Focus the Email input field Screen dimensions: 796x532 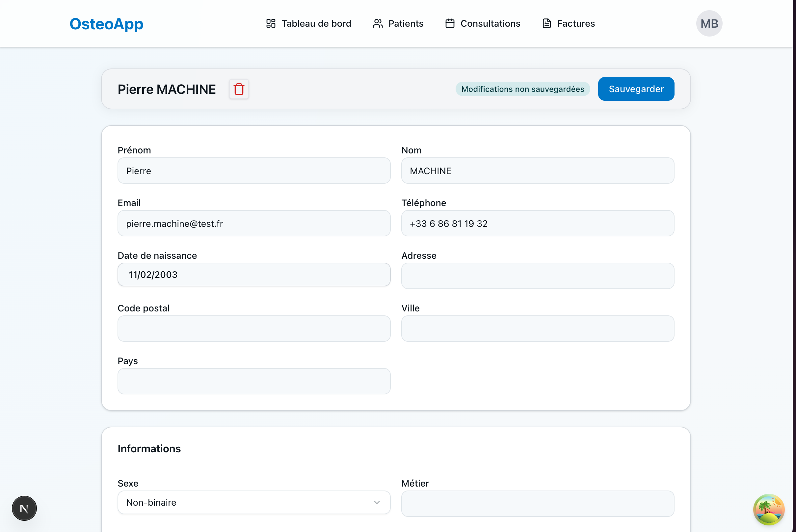[x=253, y=223]
